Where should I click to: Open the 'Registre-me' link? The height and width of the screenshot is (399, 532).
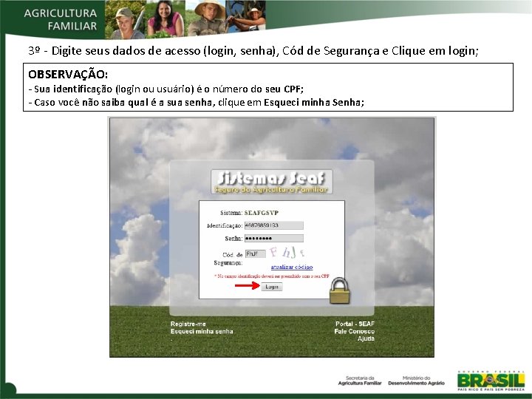(188, 324)
